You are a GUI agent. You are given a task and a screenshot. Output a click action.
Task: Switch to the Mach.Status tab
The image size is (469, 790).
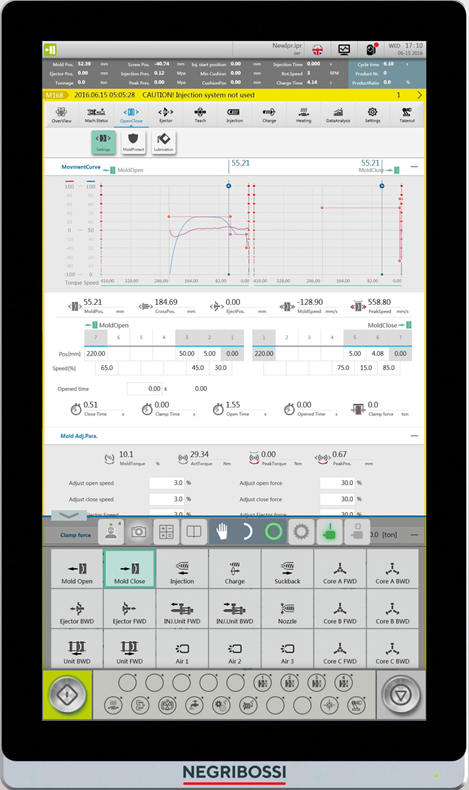pos(96,115)
